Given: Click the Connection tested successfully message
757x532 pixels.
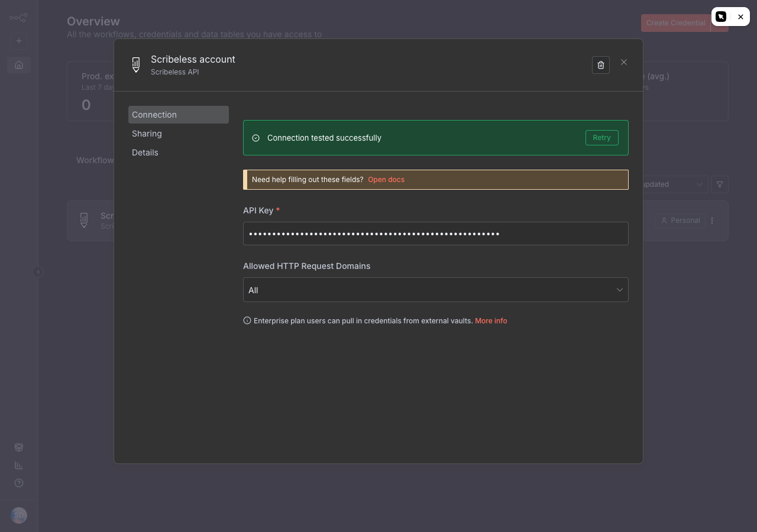Looking at the screenshot, I should 324,138.
